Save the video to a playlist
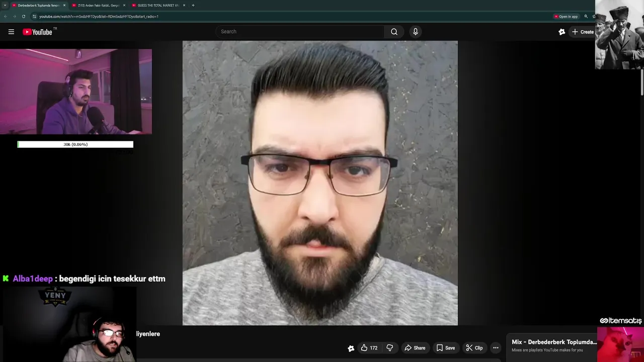Viewport: 644px width, 362px height. (x=446, y=348)
